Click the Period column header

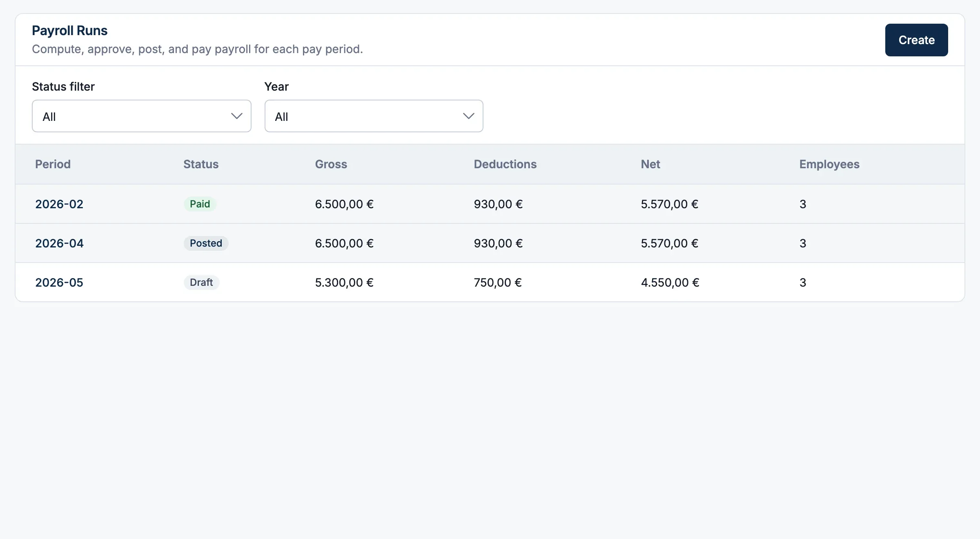[53, 164]
